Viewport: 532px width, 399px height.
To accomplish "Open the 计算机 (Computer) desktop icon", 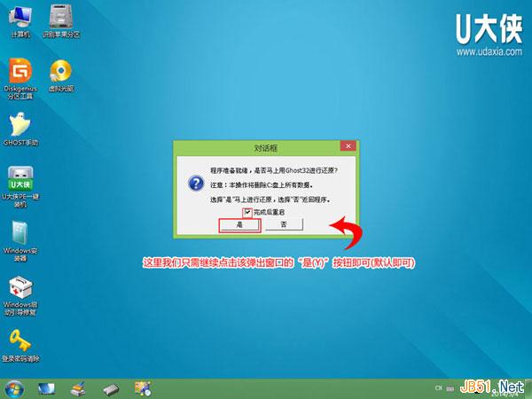I will point(20,18).
